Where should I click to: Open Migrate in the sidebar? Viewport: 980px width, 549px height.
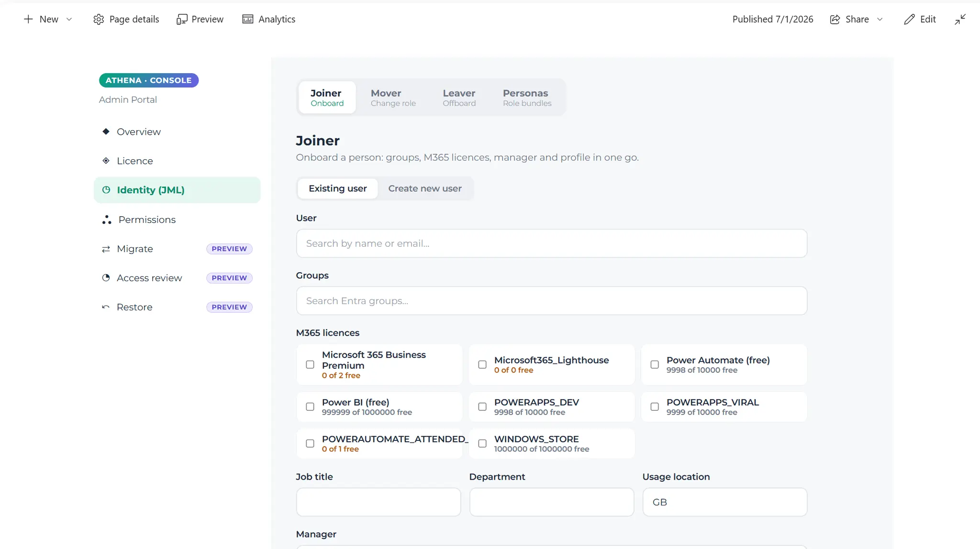click(177, 249)
